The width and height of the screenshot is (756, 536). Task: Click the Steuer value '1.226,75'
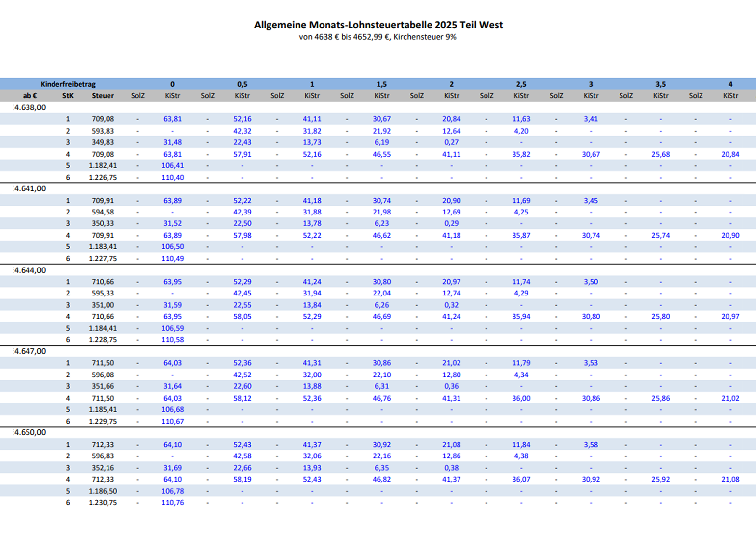click(x=103, y=177)
